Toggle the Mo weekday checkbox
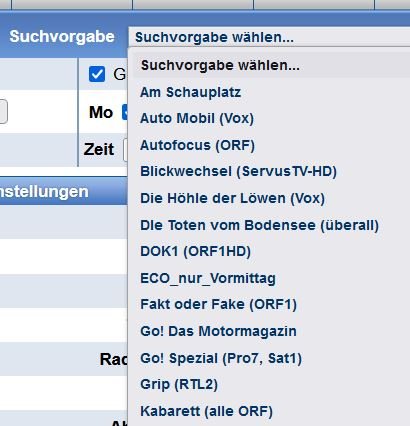Screen dimensions: 410x426 [125, 112]
